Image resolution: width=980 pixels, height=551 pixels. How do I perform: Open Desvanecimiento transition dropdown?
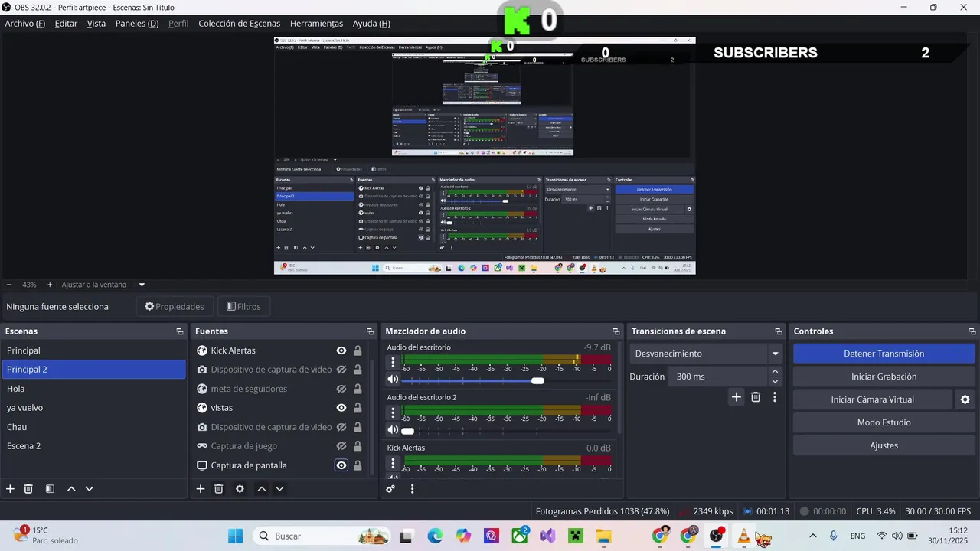706,354
